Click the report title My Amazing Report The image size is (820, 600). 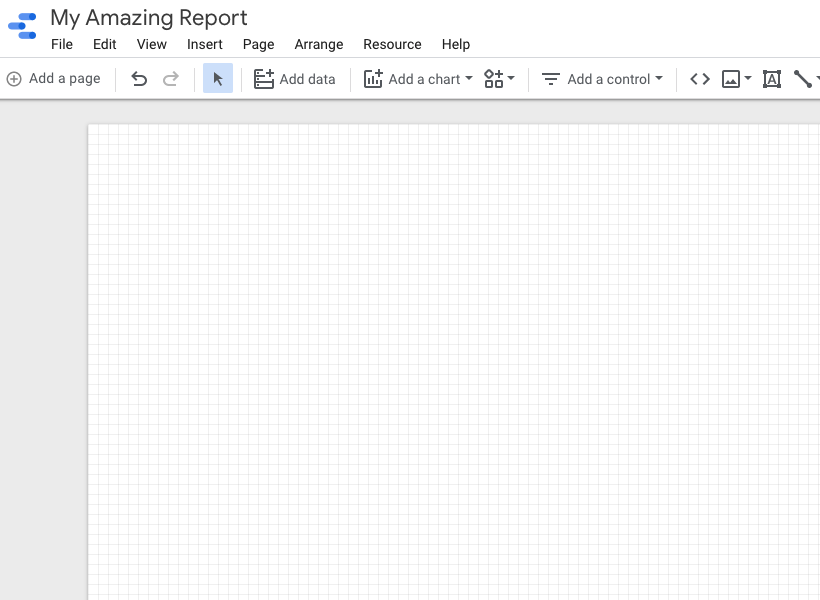click(x=148, y=18)
